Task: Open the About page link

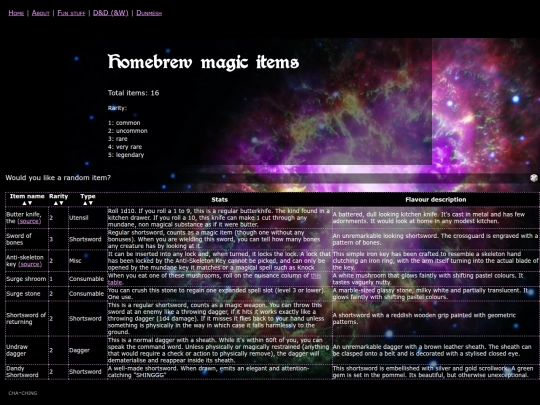Action: [41, 13]
